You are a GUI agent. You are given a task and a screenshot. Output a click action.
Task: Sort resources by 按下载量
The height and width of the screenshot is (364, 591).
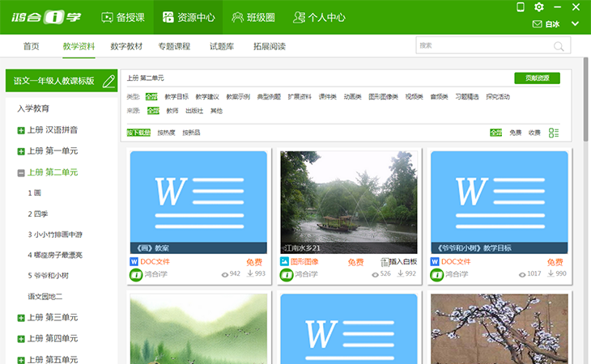click(x=138, y=133)
